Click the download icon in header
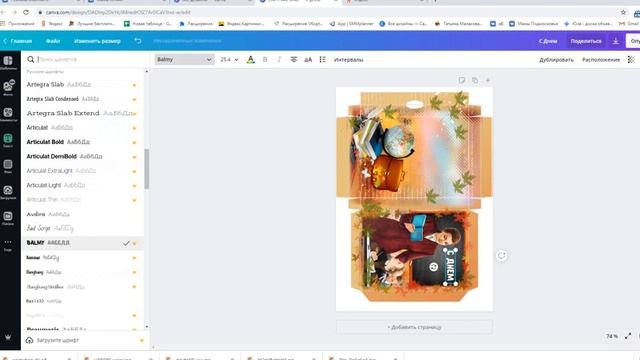Viewport: 640px width, 360px height. [x=616, y=41]
